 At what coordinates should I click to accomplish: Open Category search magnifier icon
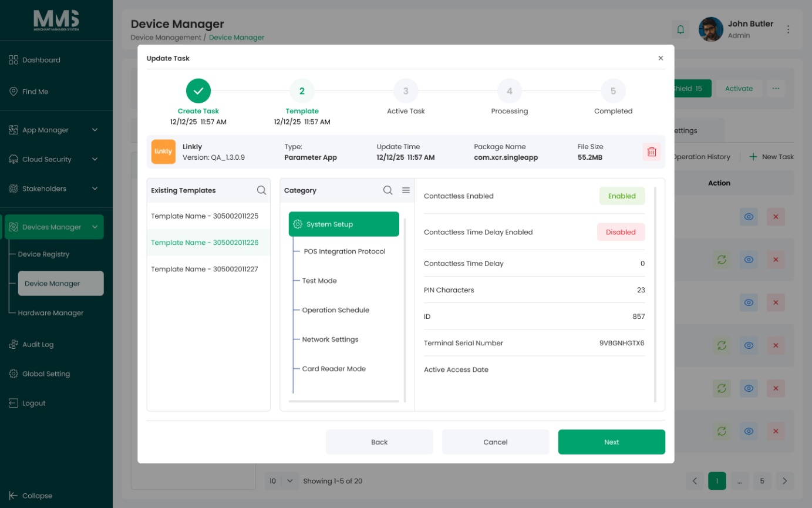[388, 190]
